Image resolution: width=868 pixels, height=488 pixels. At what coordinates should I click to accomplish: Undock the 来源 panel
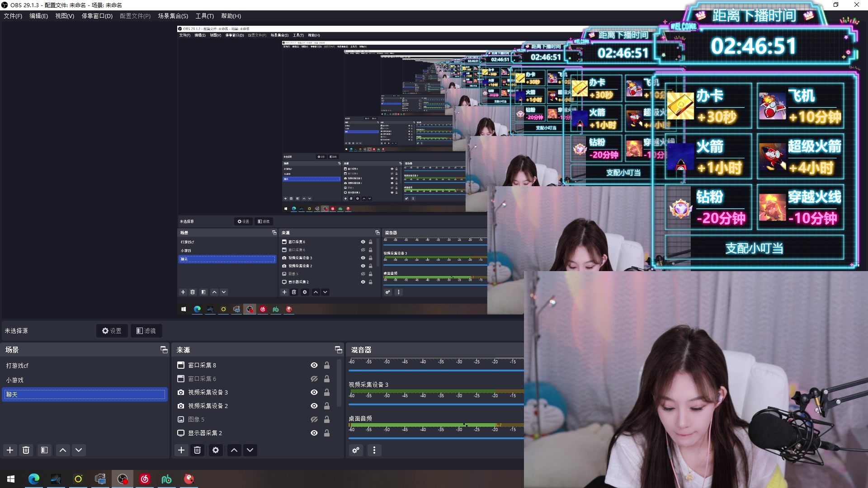[x=338, y=350]
